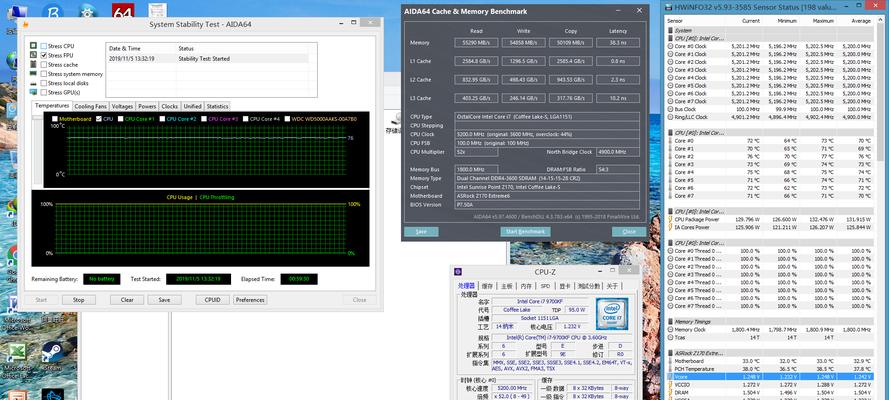
Task: Click the CPUID button
Action: coord(213,300)
